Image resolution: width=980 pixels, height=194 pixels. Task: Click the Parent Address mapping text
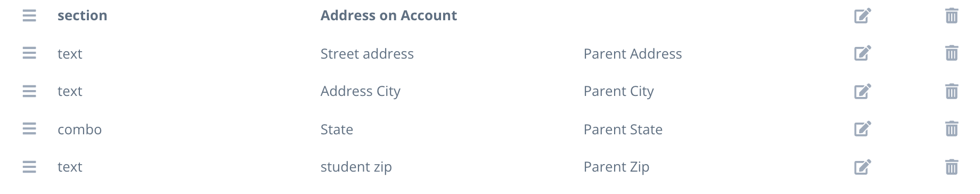(x=632, y=54)
